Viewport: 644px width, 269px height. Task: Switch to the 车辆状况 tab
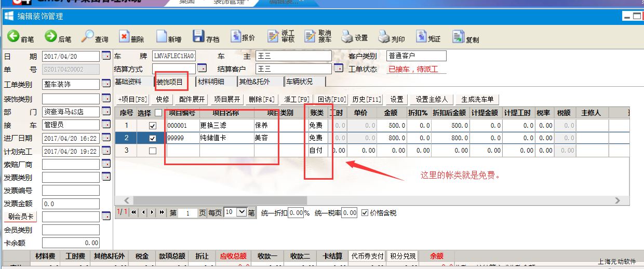(x=299, y=82)
